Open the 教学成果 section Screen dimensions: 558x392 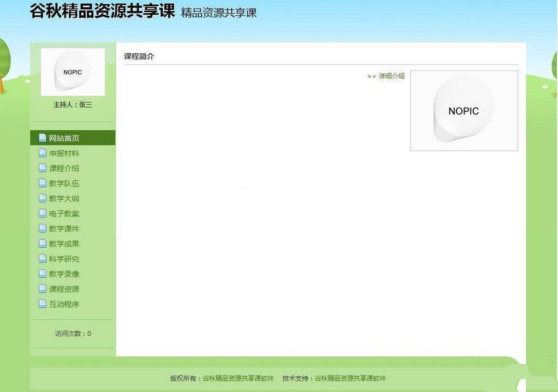(x=64, y=243)
